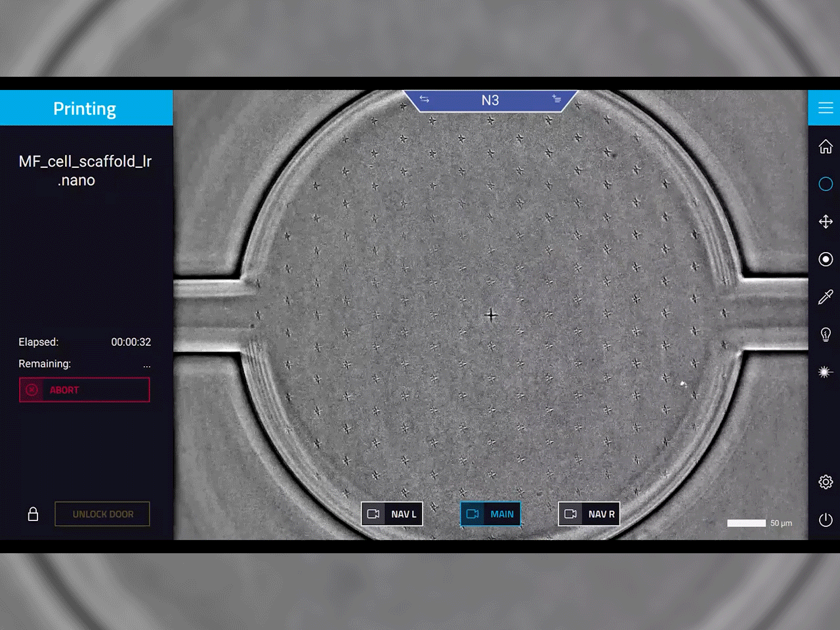Select the objective circle icon in sidebar
The height and width of the screenshot is (630, 840).
(826, 184)
